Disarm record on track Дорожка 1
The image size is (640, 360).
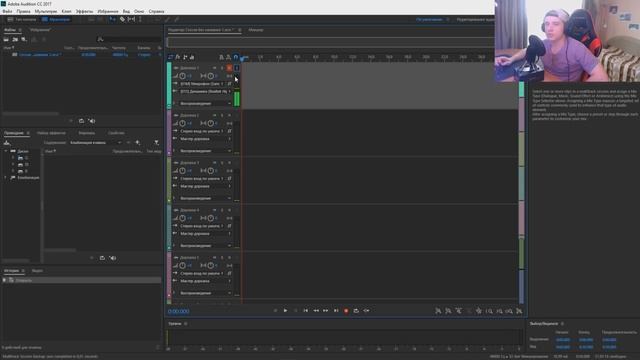click(x=229, y=68)
